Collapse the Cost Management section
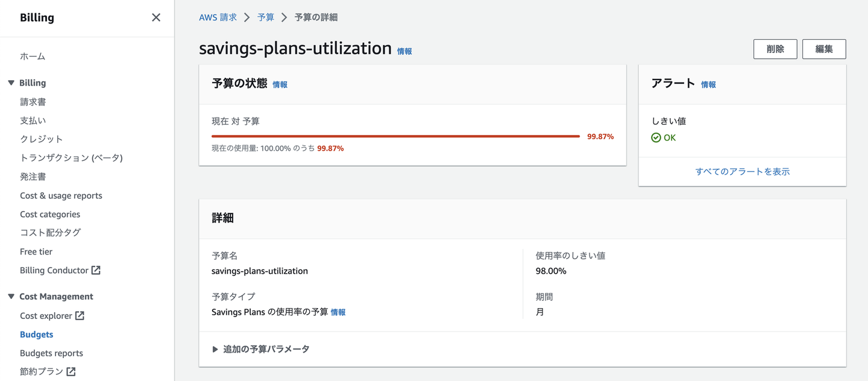Image resolution: width=868 pixels, height=381 pixels. point(11,297)
